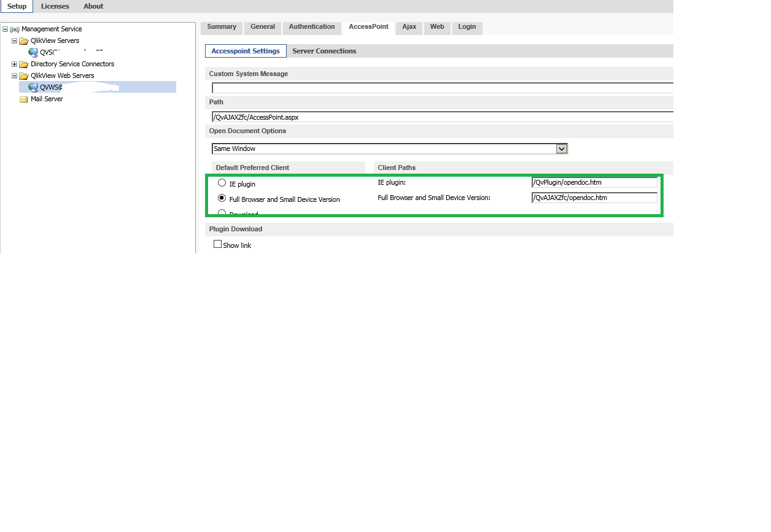Switch to the Setup tab
Screen dimensions: 771x532
(17, 6)
